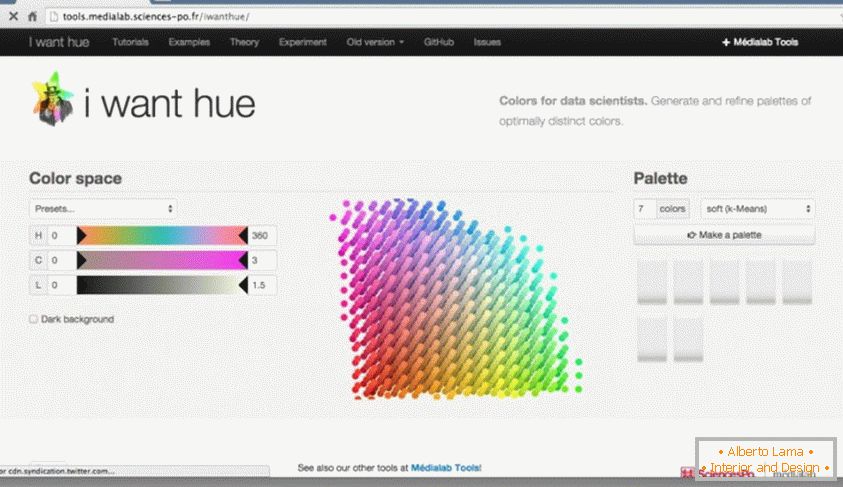The height and width of the screenshot is (487, 843).
Task: Click the first empty palette swatch
Action: 652,282
